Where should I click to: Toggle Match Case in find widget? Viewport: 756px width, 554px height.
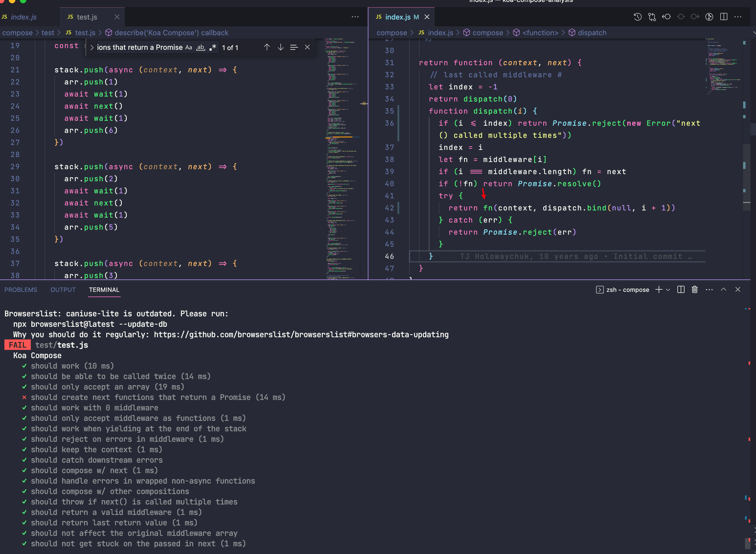click(189, 47)
